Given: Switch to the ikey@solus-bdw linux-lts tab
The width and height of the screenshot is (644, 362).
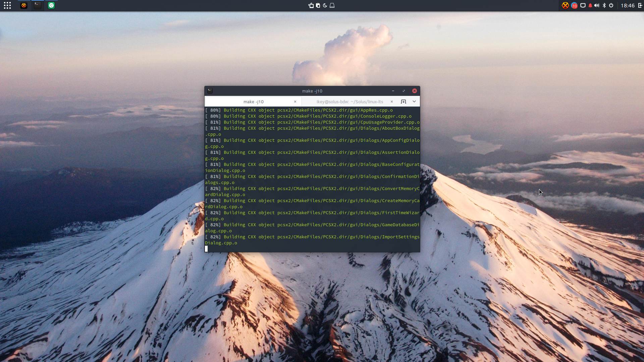Looking at the screenshot, I should (350, 102).
